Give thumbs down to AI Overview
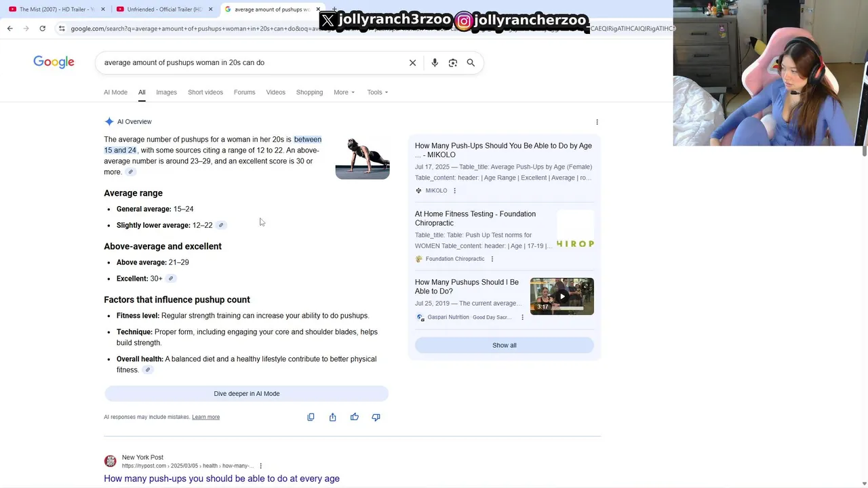 coord(376,417)
